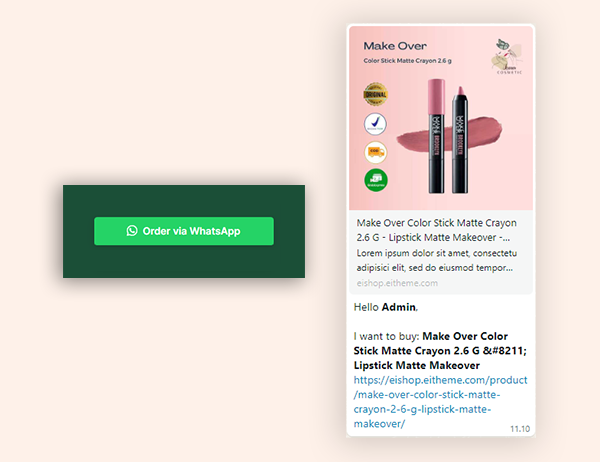Click the orange COD truck badge

pos(375,152)
